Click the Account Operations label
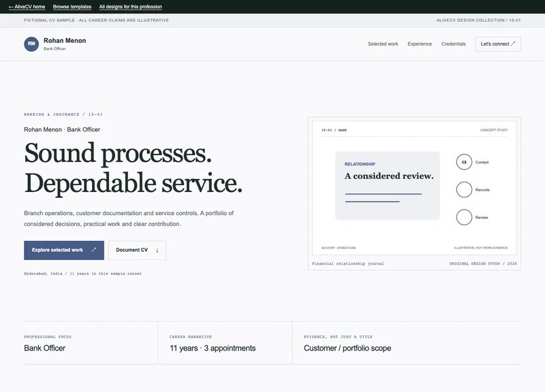The height and width of the screenshot is (392, 545). click(x=339, y=248)
